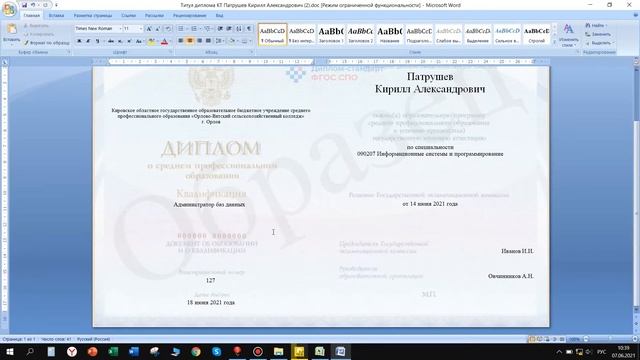Open numbered list style dropdown
The width and height of the screenshot is (640, 360).
coord(200,29)
